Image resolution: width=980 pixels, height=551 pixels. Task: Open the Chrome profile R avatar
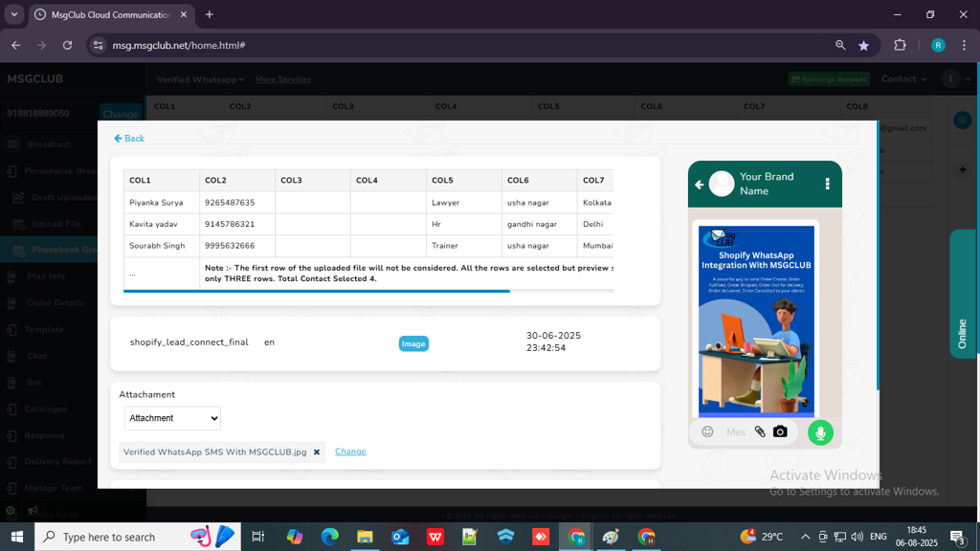tap(938, 45)
